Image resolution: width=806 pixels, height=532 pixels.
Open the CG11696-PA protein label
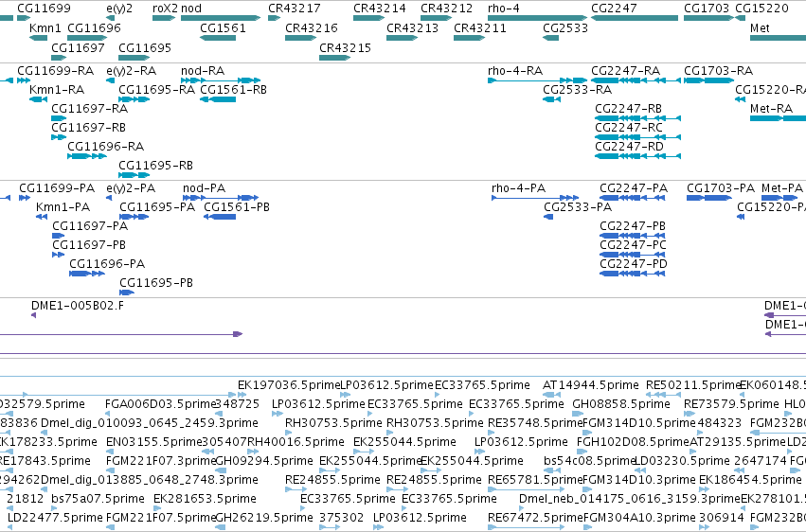point(107,263)
